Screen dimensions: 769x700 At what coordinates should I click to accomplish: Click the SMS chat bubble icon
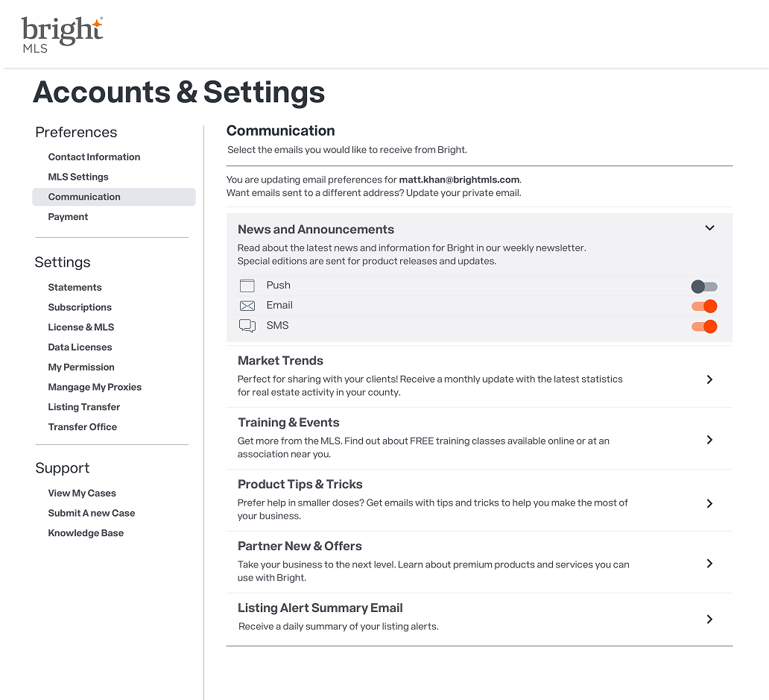click(247, 326)
